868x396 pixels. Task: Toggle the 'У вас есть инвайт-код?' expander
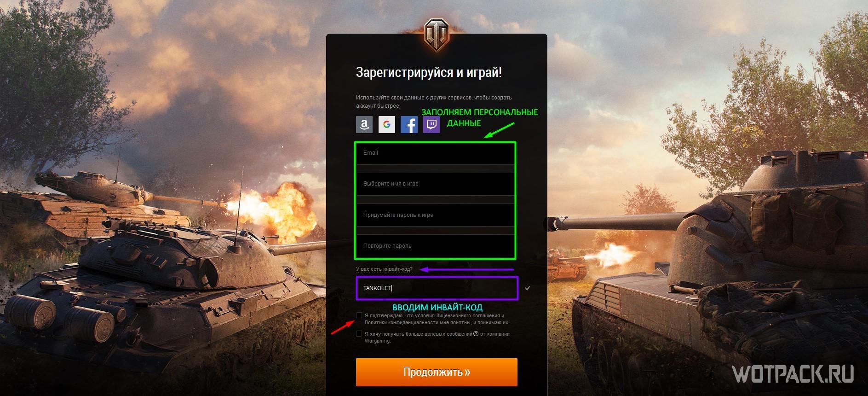(384, 269)
